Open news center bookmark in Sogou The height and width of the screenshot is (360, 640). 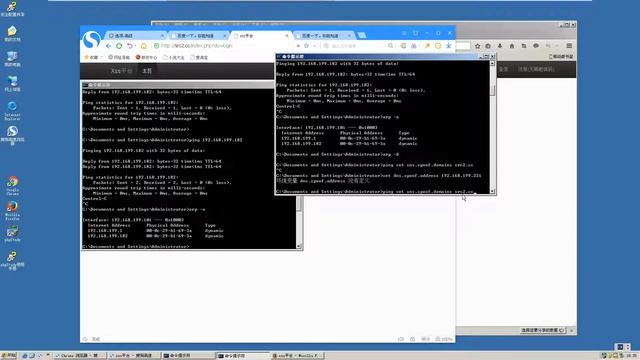146,57
